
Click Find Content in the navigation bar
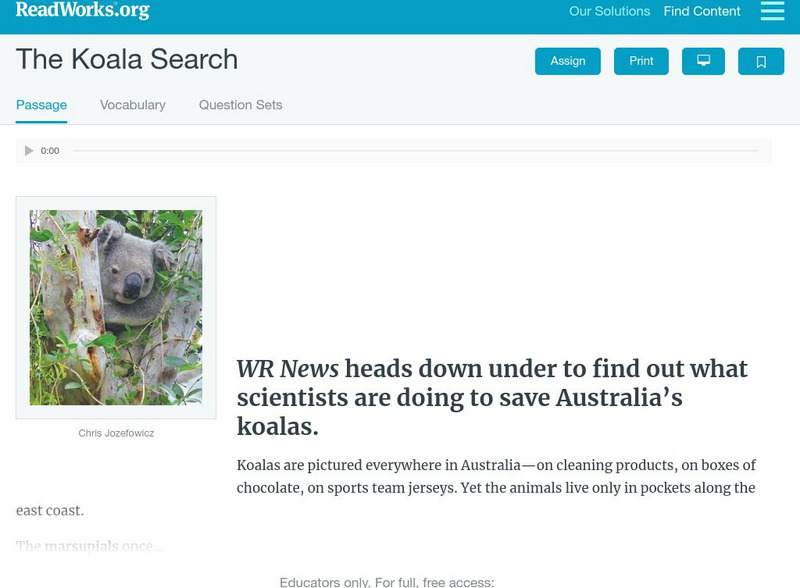[x=700, y=11]
